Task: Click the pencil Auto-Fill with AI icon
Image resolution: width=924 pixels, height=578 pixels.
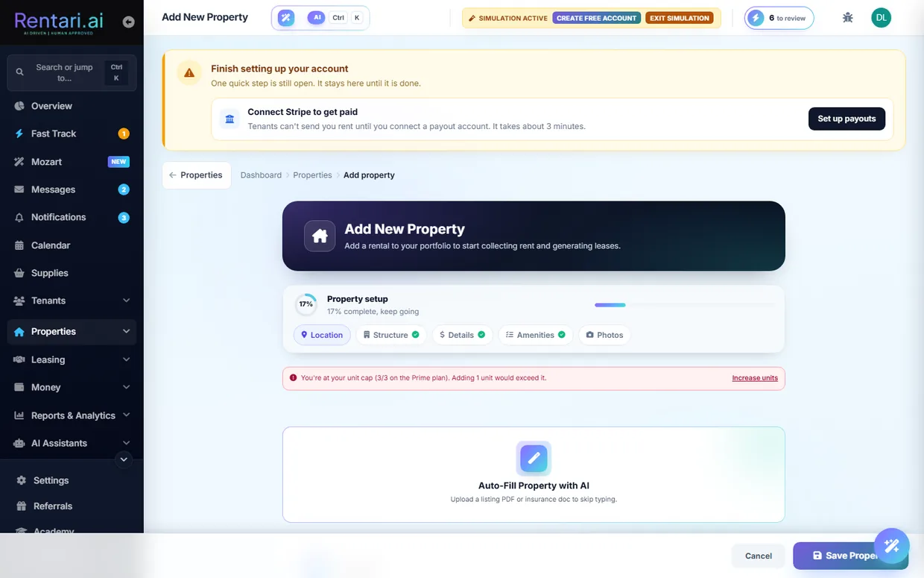Action: click(x=534, y=459)
